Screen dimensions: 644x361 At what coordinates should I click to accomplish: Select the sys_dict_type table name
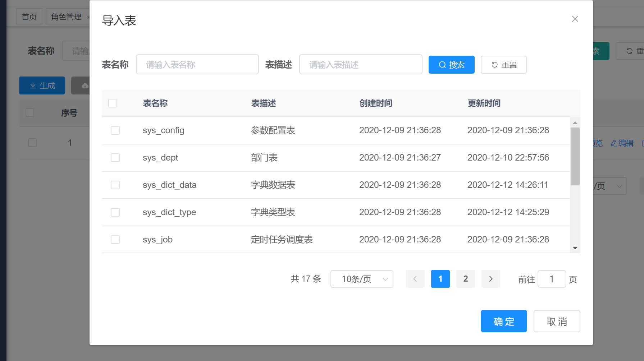click(169, 212)
